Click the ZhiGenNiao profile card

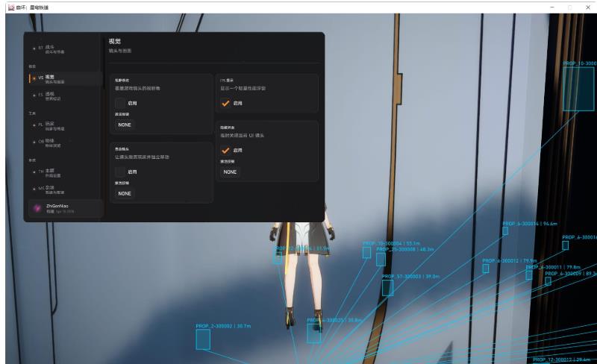click(x=66, y=208)
